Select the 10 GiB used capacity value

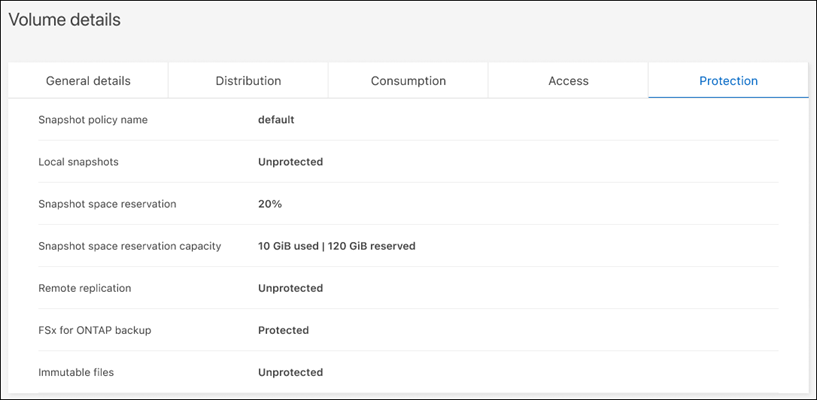point(291,246)
